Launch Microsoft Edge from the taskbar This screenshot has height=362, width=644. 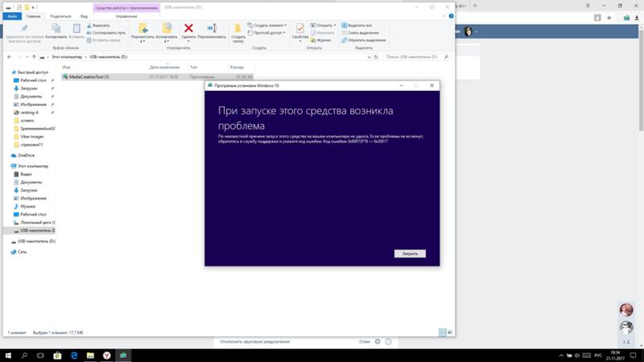74,356
